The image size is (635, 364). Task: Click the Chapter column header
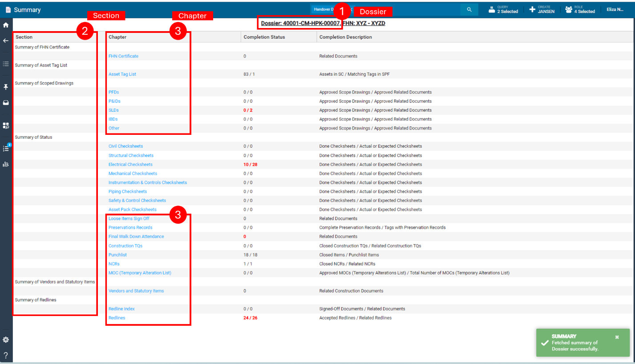117,37
